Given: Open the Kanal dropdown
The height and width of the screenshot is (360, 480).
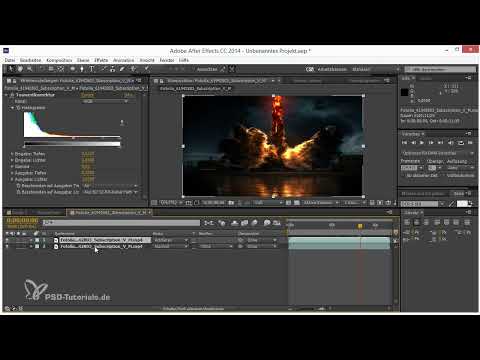Looking at the screenshot, I should pyautogui.click(x=105, y=101).
